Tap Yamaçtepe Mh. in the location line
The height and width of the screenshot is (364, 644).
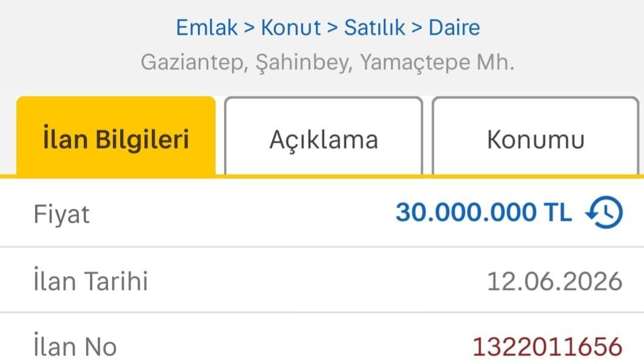coord(438,62)
